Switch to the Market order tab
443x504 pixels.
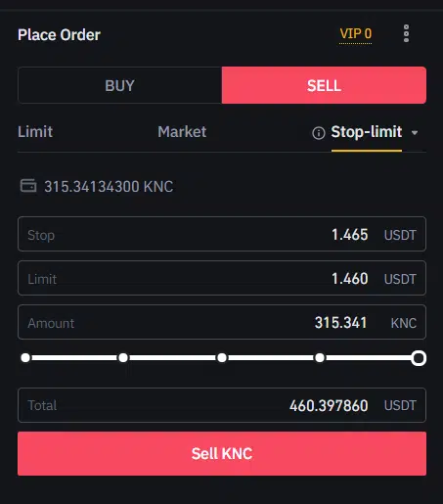coord(182,132)
